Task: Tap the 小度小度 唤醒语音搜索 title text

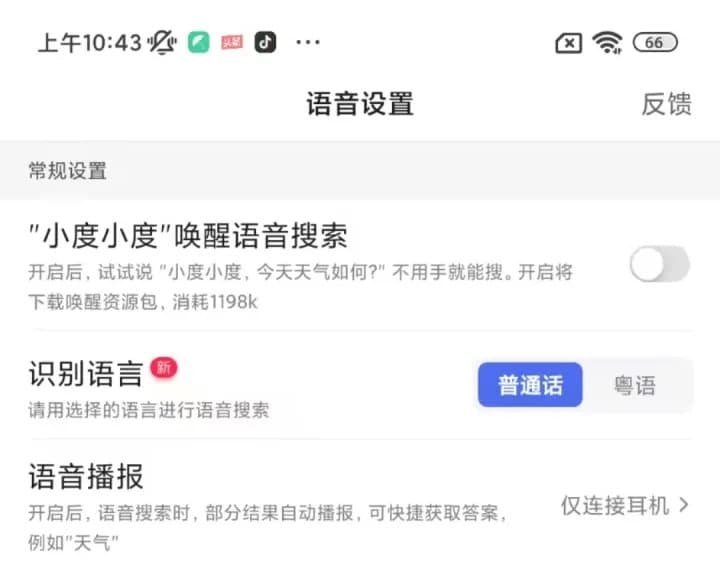Action: 188,236
